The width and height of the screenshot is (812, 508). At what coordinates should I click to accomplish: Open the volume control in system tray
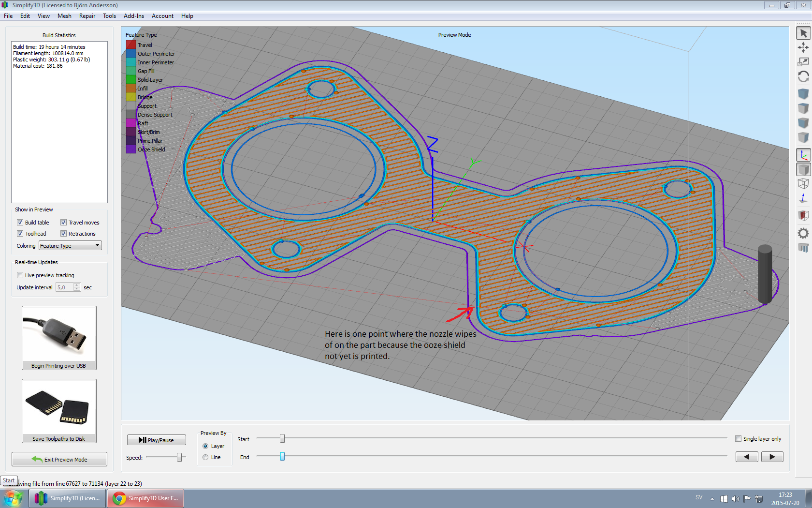[x=736, y=499]
